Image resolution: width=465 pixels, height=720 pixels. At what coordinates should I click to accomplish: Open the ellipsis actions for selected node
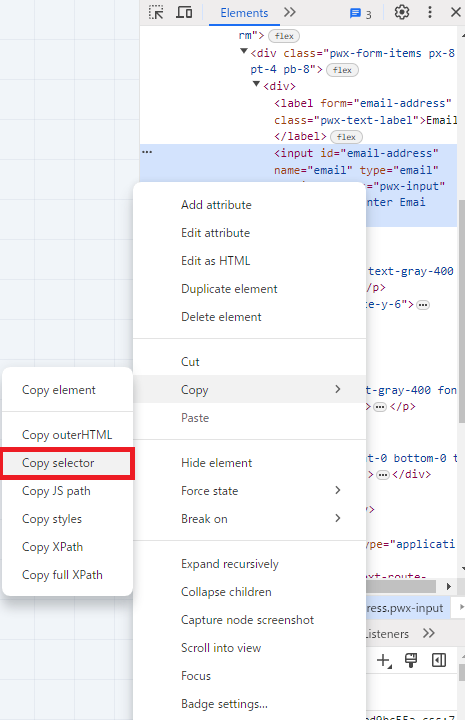147,152
